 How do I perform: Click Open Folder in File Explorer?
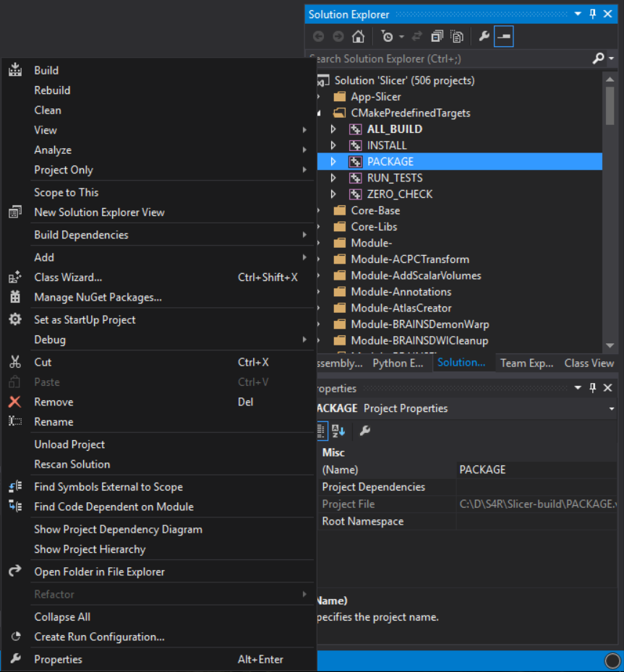pos(99,572)
